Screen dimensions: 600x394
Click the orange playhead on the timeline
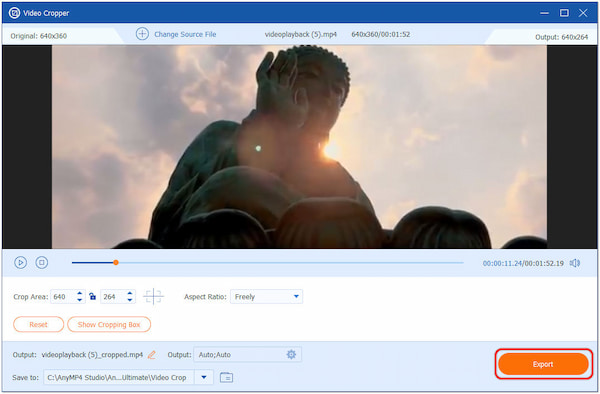point(116,262)
